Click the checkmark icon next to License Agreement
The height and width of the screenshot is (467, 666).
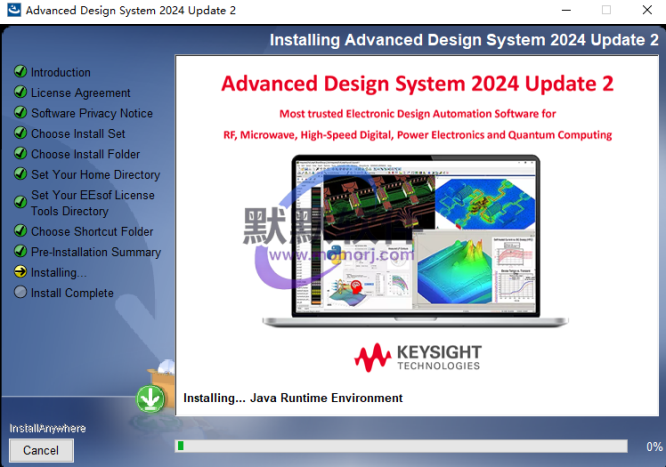[x=20, y=93]
